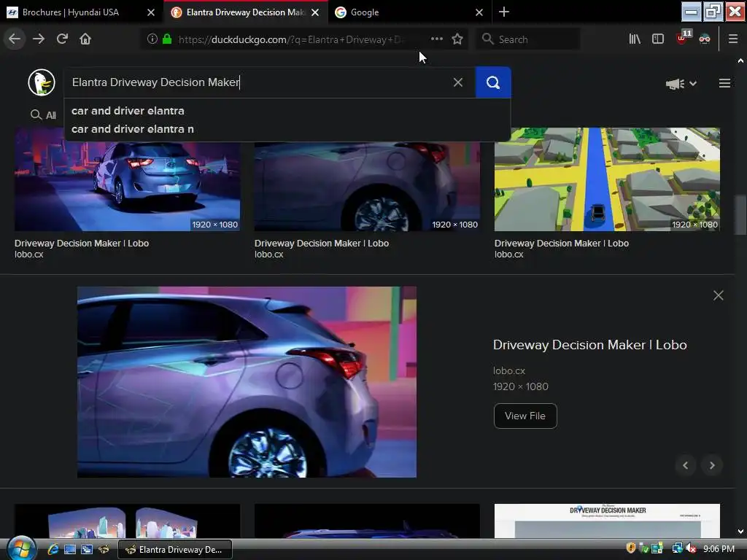Show site information icon in address bar
The image size is (747, 560).
point(152,39)
